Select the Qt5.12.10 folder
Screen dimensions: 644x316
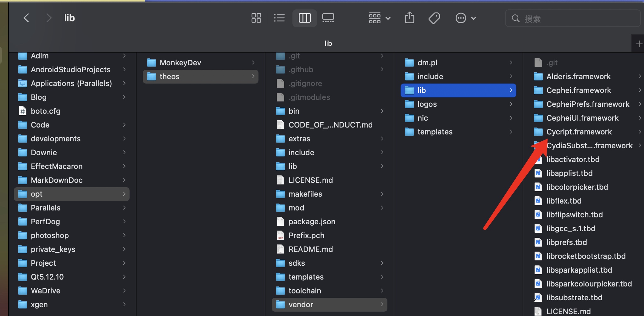coord(72,277)
